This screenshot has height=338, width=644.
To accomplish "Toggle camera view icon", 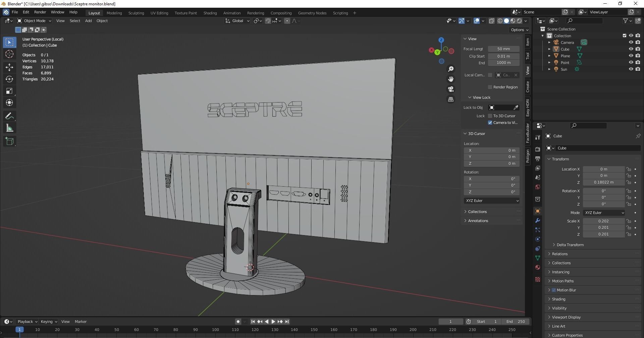I will pos(451,89).
